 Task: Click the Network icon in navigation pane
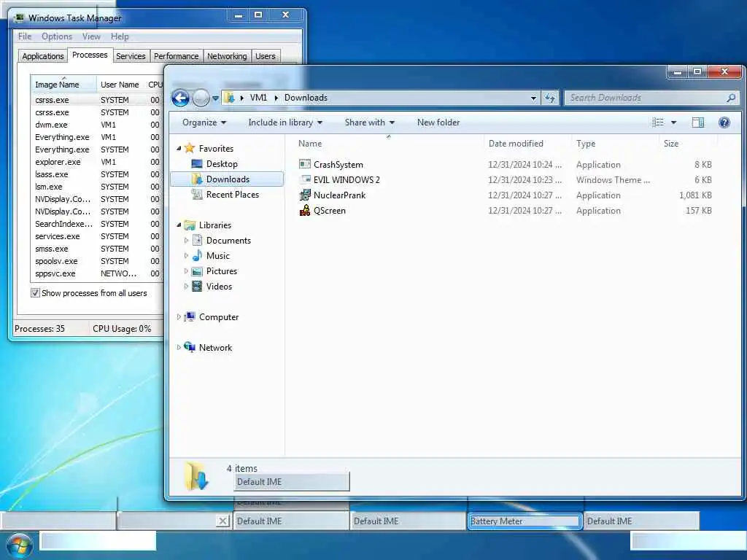pos(190,347)
